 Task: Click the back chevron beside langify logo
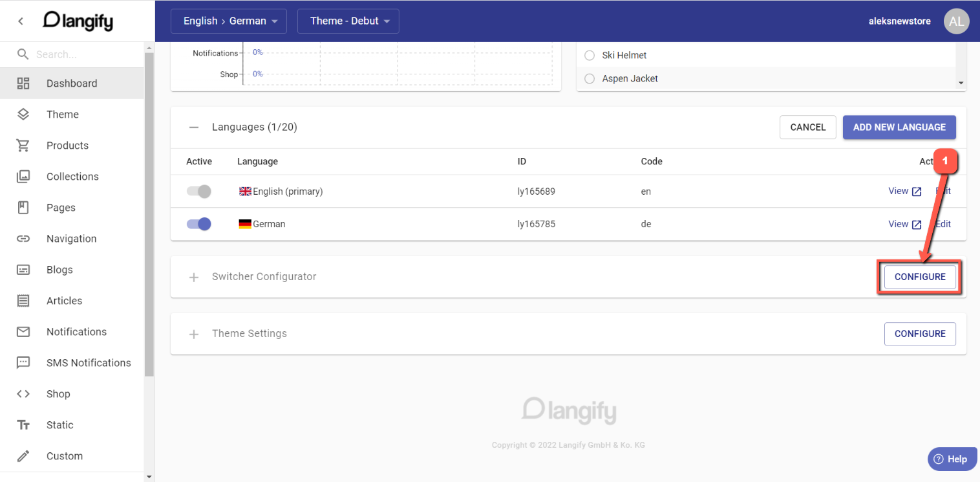[21, 21]
